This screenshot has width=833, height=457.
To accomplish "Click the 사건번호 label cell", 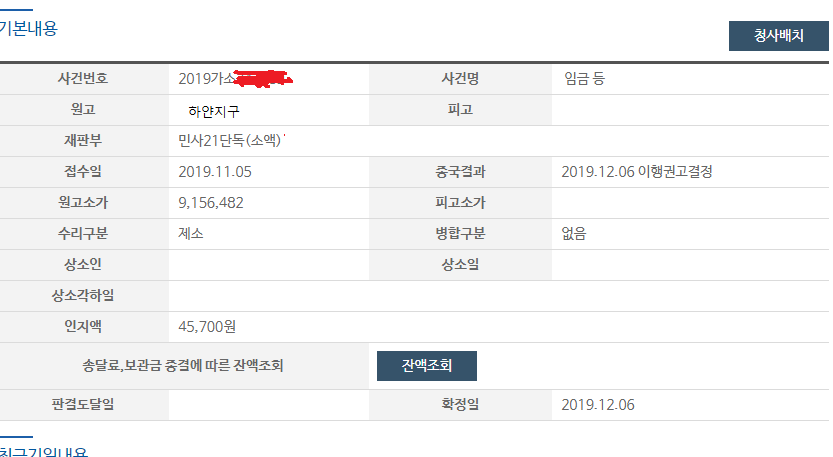I will point(84,78).
